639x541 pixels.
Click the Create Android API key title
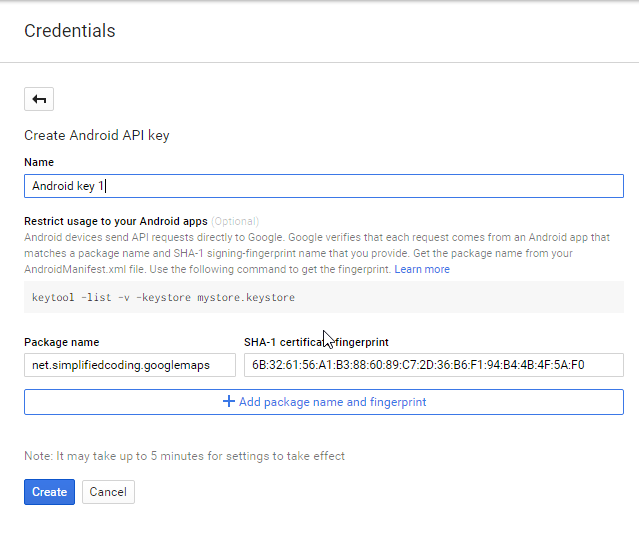[97, 135]
